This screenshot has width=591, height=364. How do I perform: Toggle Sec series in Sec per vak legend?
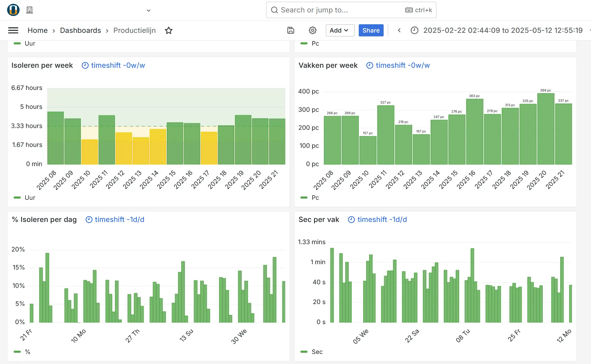317,352
